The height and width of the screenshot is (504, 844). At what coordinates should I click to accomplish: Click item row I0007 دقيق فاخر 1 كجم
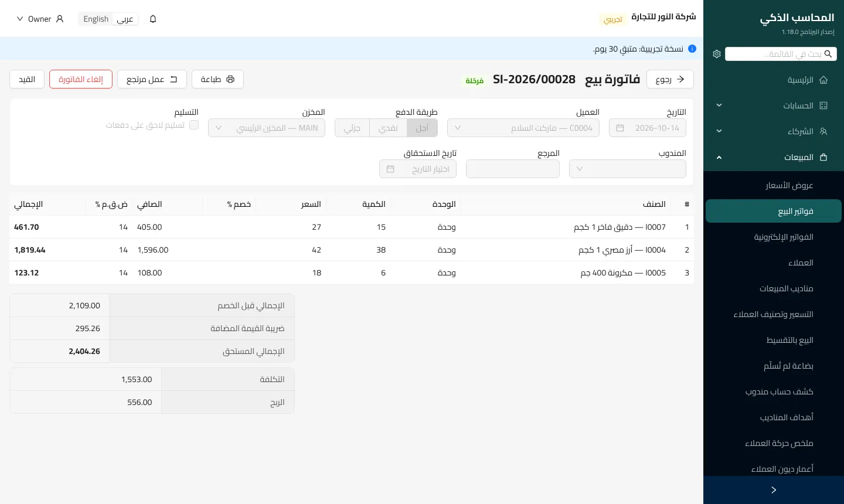[x=352, y=227]
